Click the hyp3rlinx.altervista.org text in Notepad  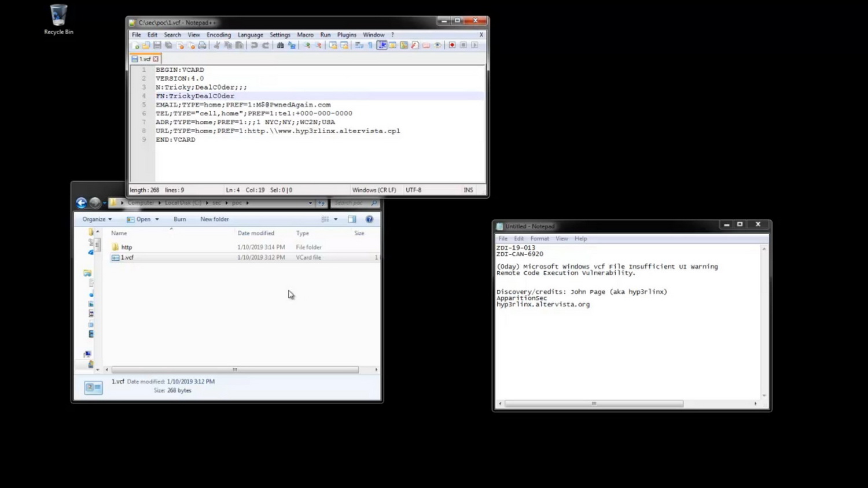[543, 304]
